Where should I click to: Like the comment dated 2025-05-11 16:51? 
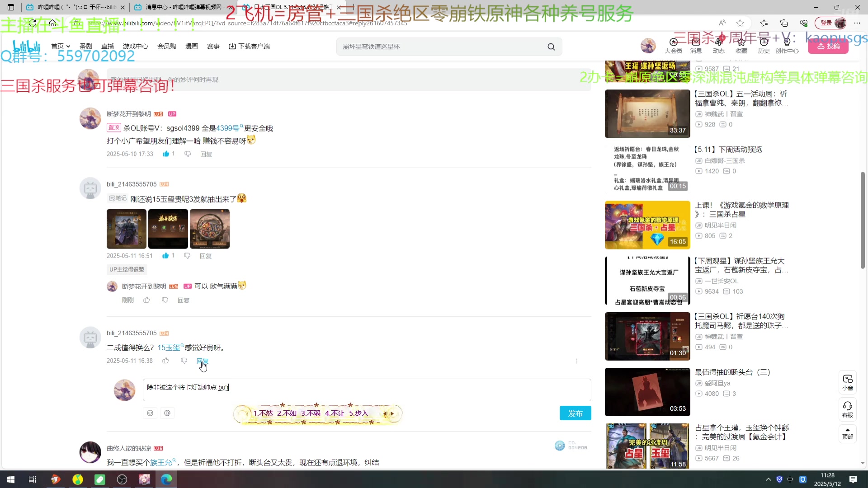point(165,256)
